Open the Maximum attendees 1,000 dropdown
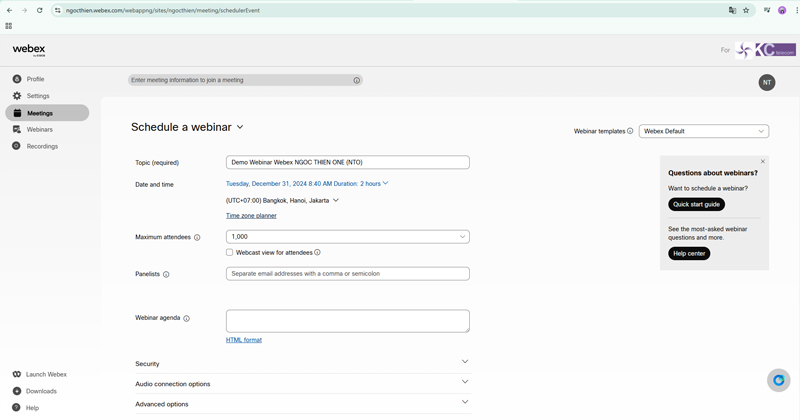Image resolution: width=800 pixels, height=420 pixels. (347, 237)
